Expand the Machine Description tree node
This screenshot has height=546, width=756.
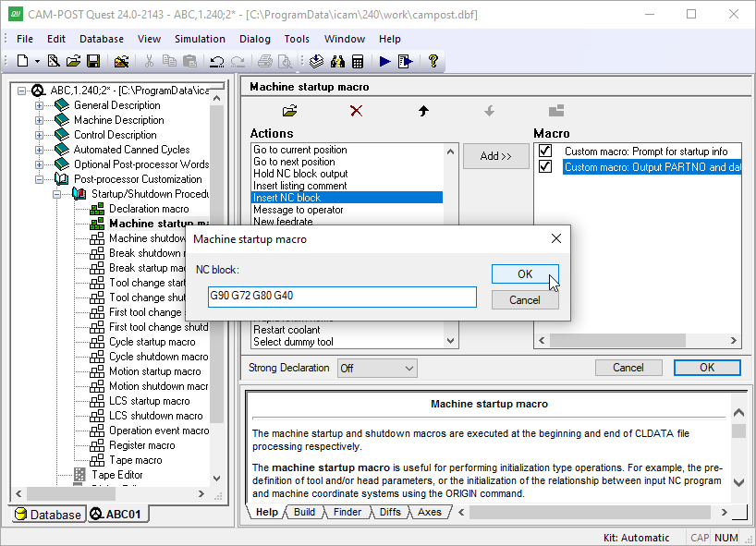(x=39, y=120)
